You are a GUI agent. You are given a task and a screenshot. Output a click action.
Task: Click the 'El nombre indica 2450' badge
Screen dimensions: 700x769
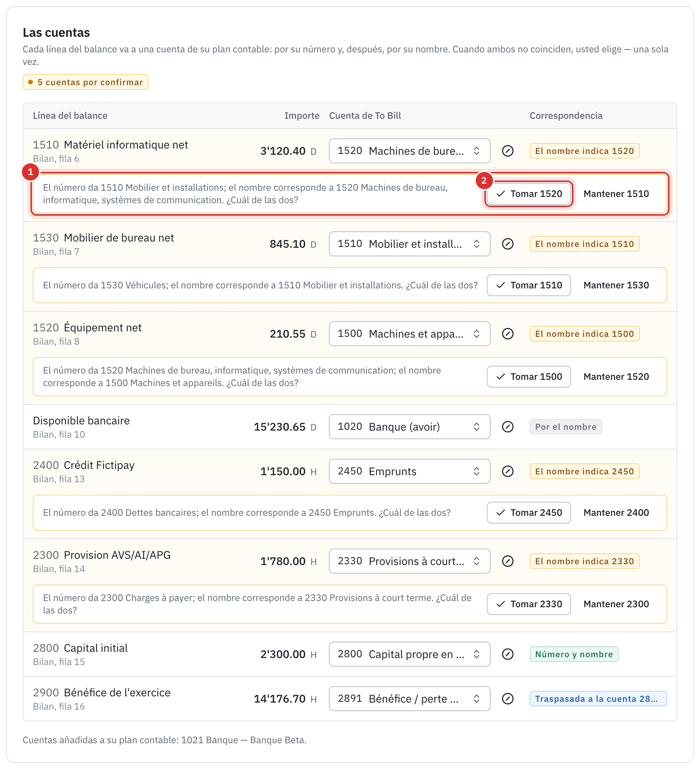(584, 471)
